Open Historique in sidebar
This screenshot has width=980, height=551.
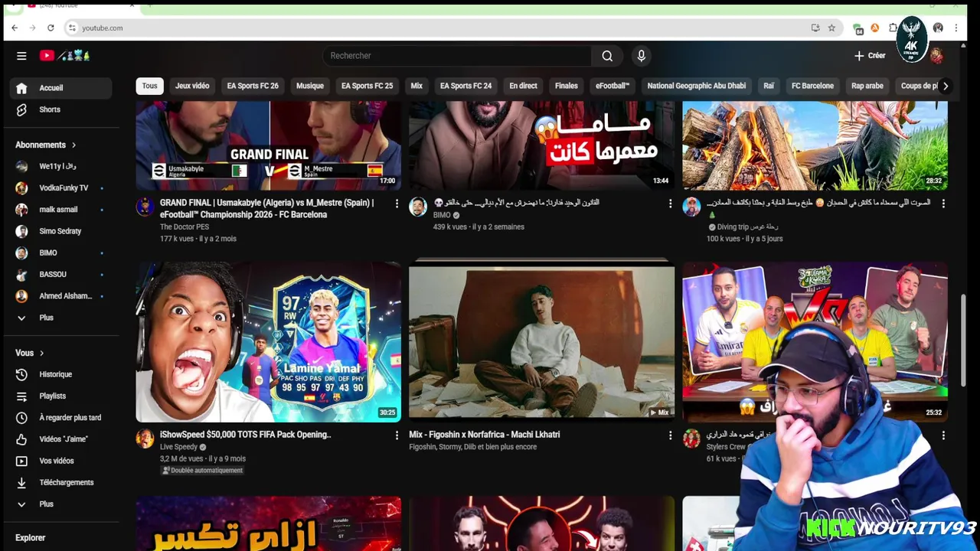[61, 374]
